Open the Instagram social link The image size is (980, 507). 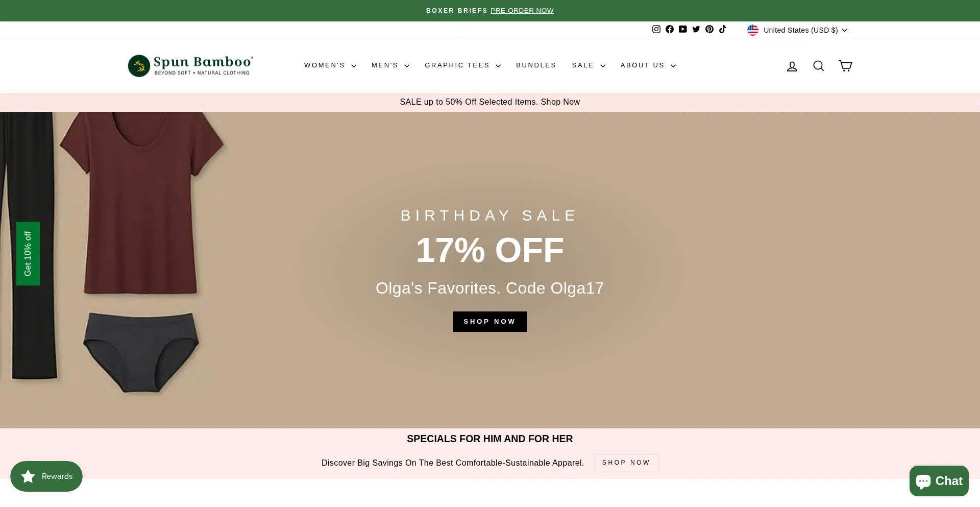click(656, 30)
